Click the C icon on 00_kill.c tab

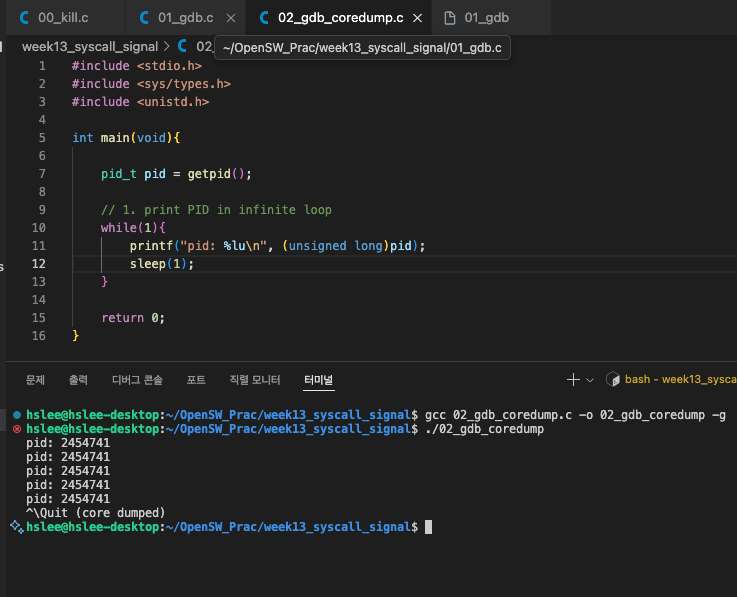(x=24, y=18)
